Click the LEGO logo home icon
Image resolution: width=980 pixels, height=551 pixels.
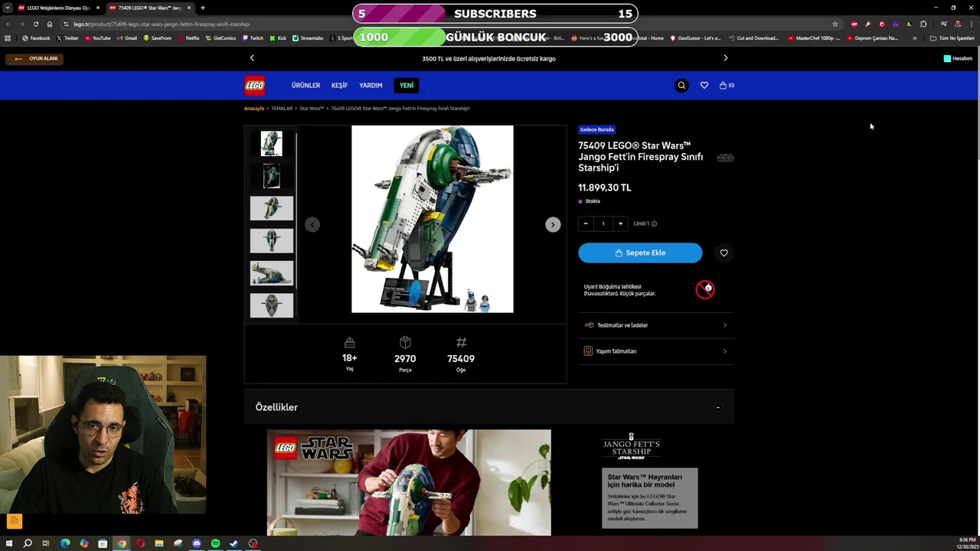tap(255, 85)
